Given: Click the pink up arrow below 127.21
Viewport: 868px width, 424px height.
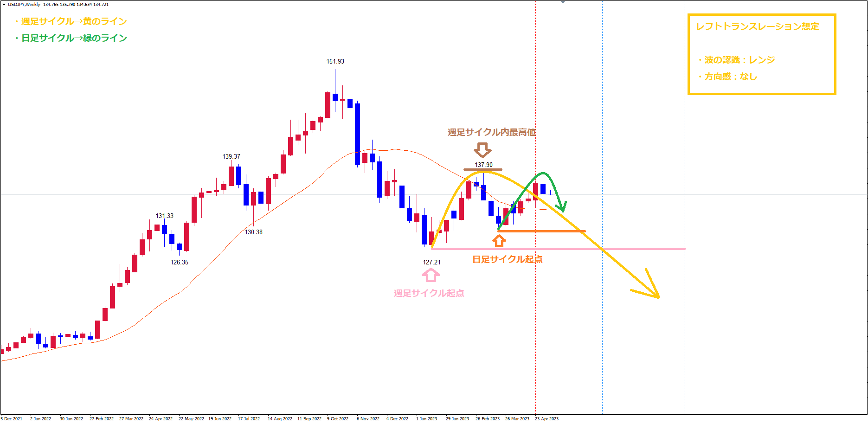Looking at the screenshot, I should [x=431, y=275].
